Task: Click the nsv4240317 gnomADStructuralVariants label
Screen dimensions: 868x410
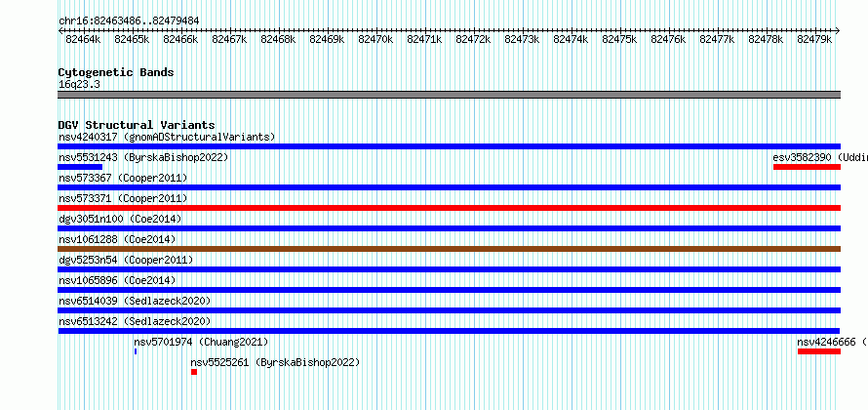Action: tap(167, 137)
